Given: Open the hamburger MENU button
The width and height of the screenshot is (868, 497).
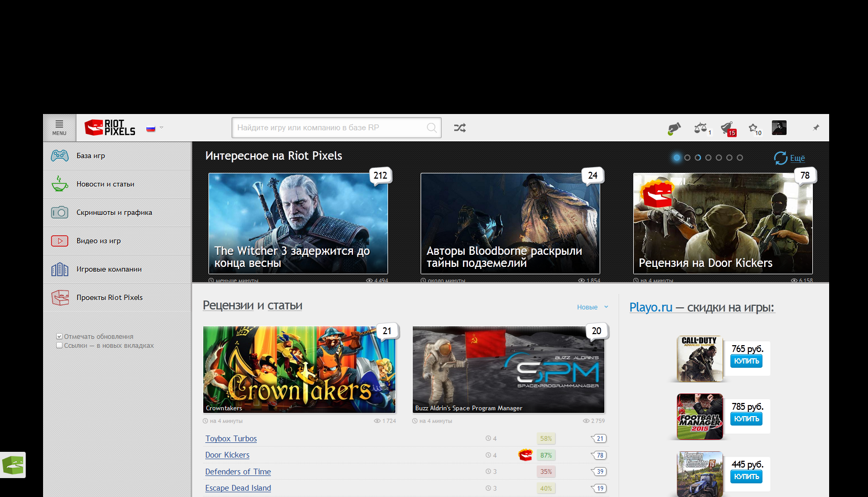Looking at the screenshot, I should [59, 128].
